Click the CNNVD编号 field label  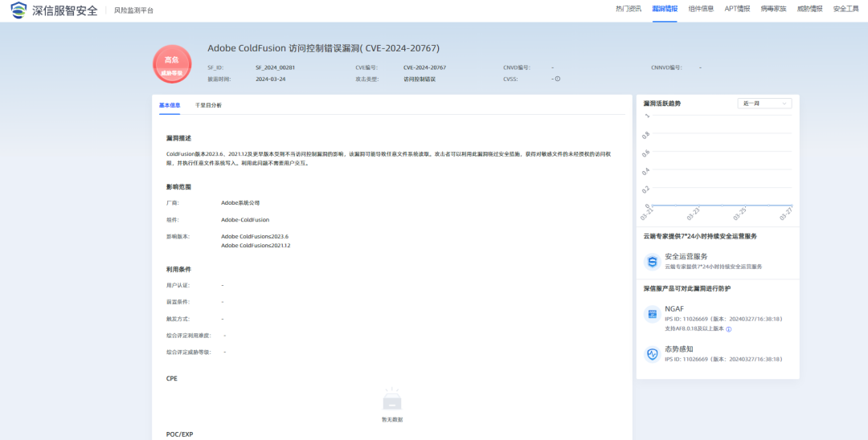pyautogui.click(x=666, y=67)
